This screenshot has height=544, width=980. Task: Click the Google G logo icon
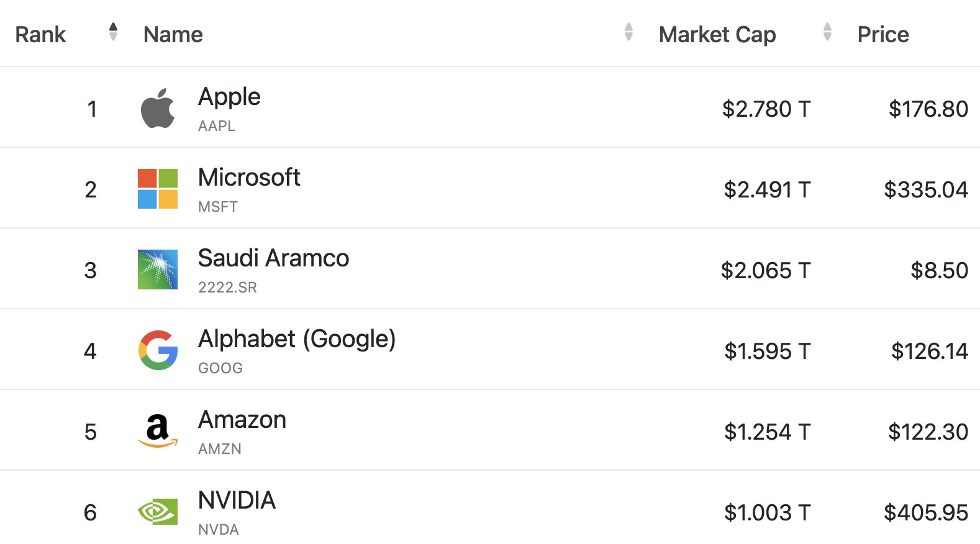tap(158, 350)
